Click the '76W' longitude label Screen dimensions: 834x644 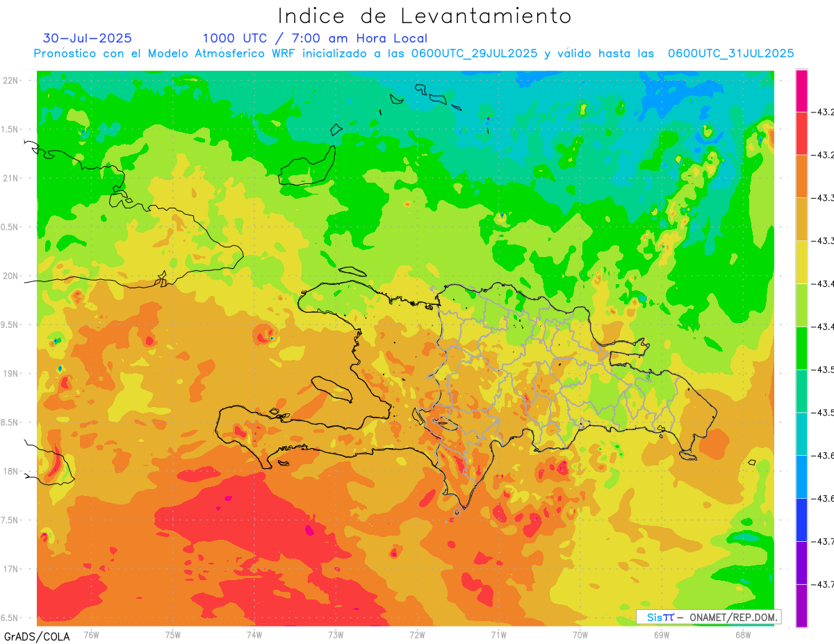[x=91, y=634]
